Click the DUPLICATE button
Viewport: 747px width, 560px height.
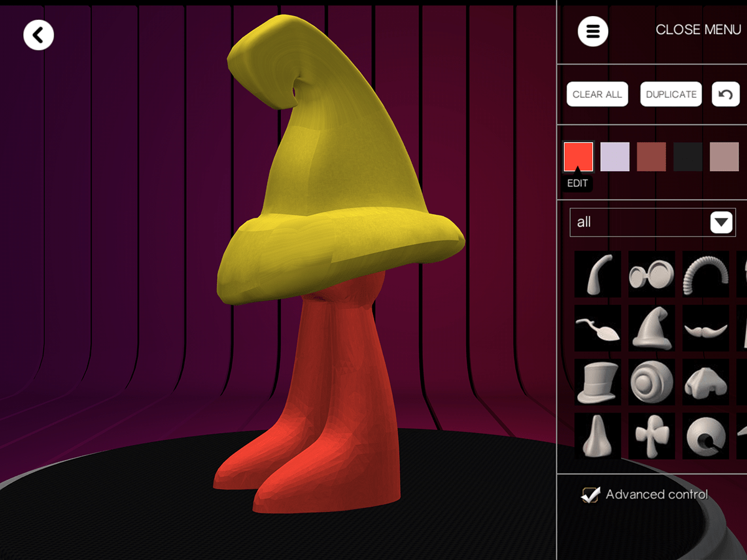click(x=671, y=95)
